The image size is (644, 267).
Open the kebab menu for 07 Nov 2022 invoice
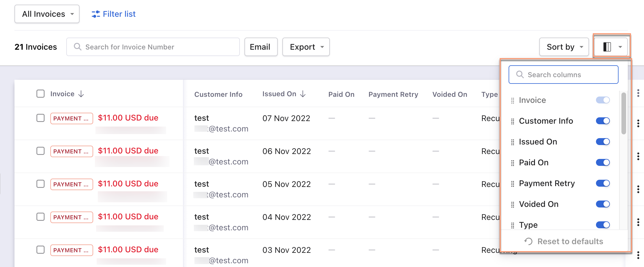pyautogui.click(x=638, y=123)
